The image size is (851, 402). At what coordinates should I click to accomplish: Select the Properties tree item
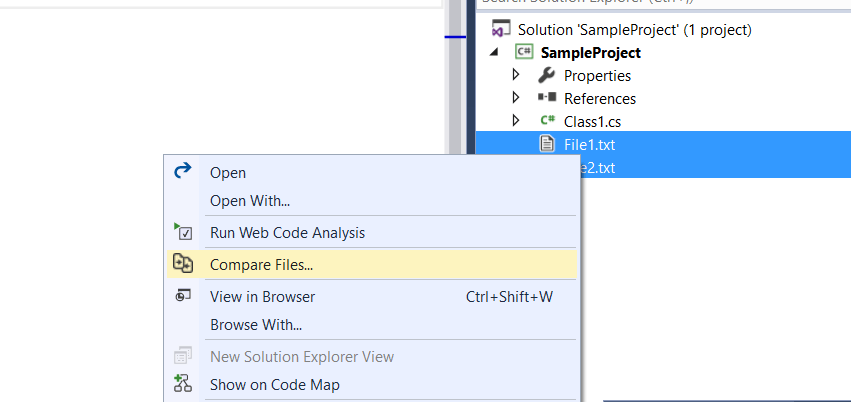click(x=597, y=75)
